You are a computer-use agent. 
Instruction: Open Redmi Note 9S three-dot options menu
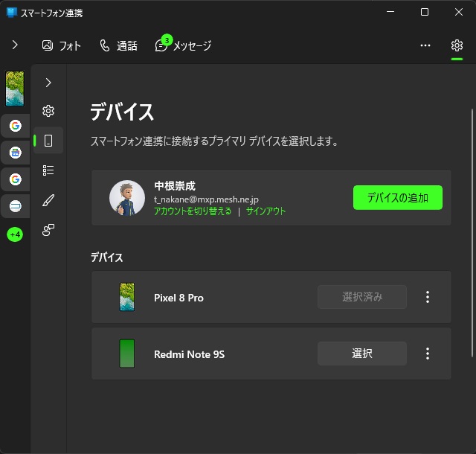click(428, 354)
